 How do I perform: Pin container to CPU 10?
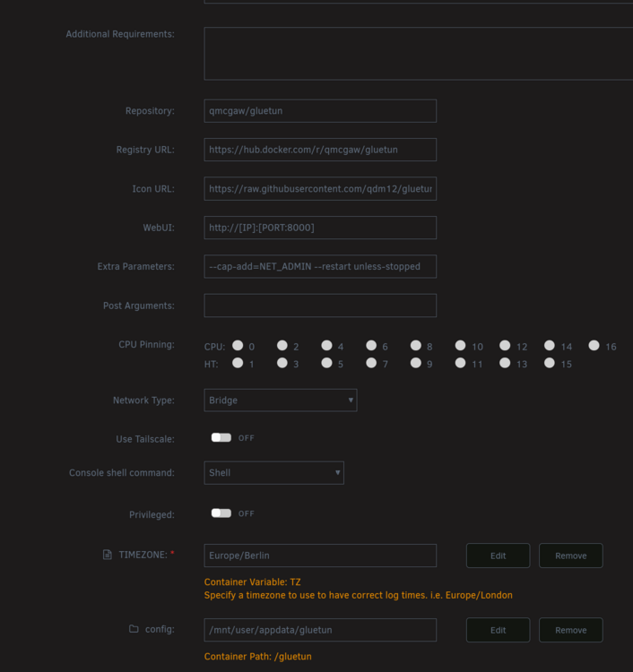click(x=460, y=346)
